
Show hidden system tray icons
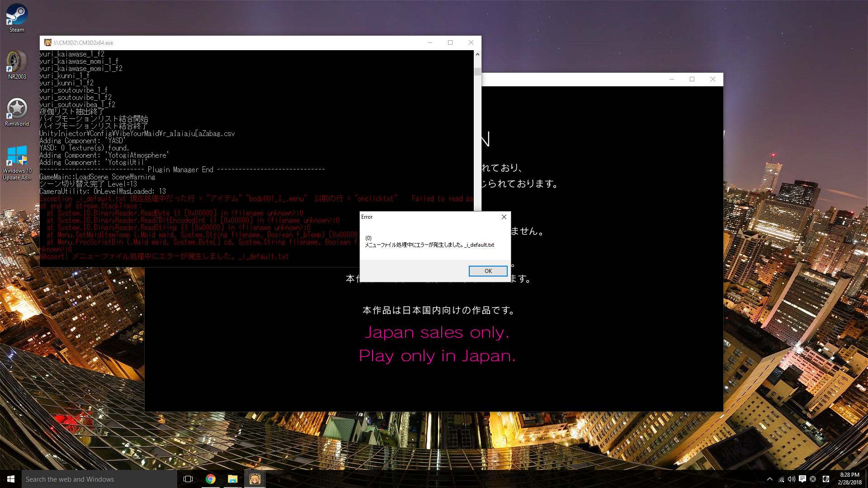pos(770,479)
